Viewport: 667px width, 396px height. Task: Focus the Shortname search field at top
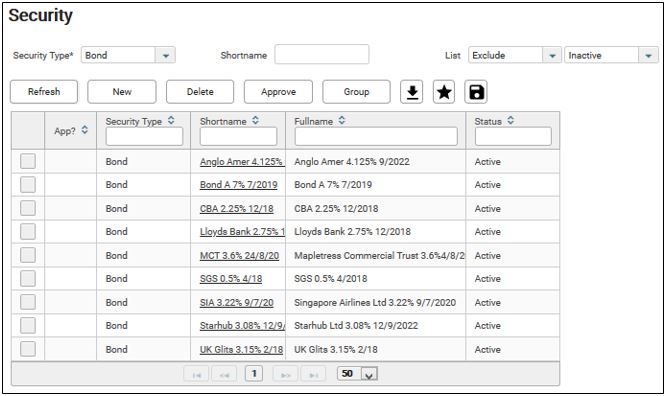tap(322, 54)
